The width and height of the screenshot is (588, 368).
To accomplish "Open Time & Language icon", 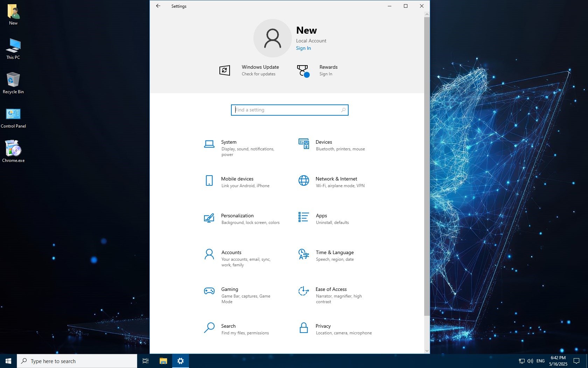I will tap(303, 254).
